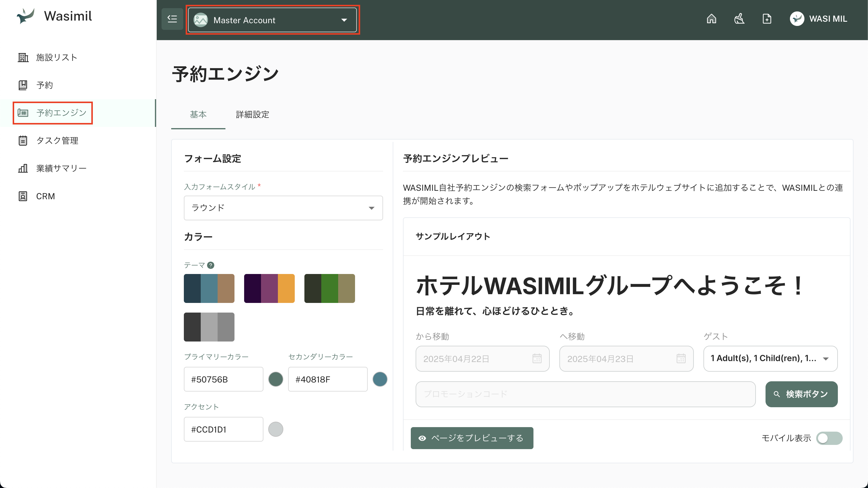
Task: Click the ページをプレビューする button
Action: coord(472,438)
